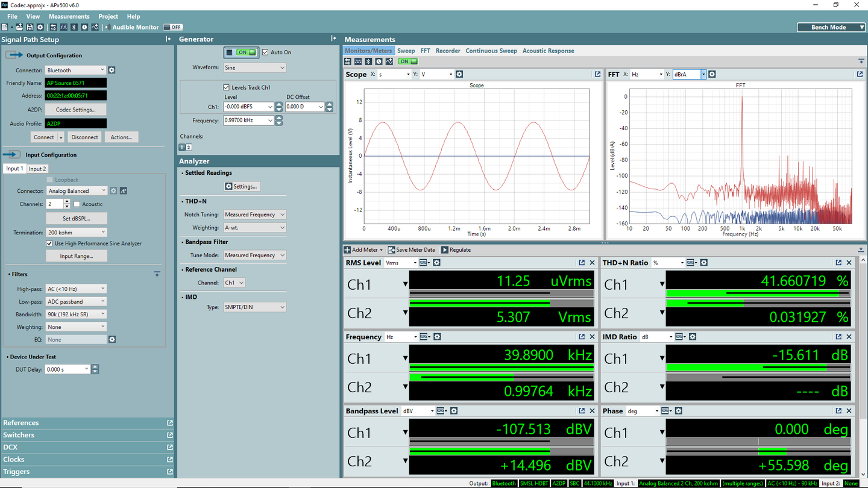Disable Use High Performance Sine Analyzer
The height and width of the screenshot is (488, 868).
[x=49, y=243]
